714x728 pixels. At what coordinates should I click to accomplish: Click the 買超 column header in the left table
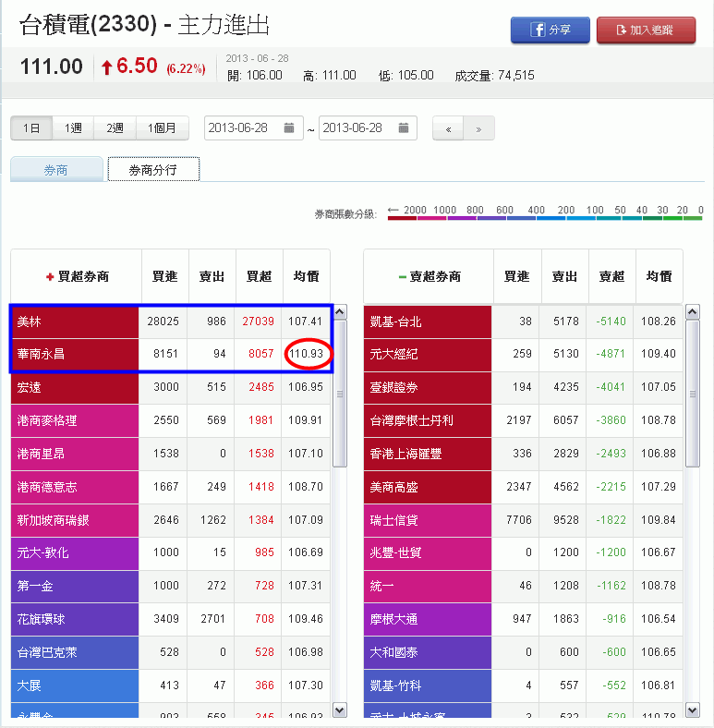[x=259, y=276]
